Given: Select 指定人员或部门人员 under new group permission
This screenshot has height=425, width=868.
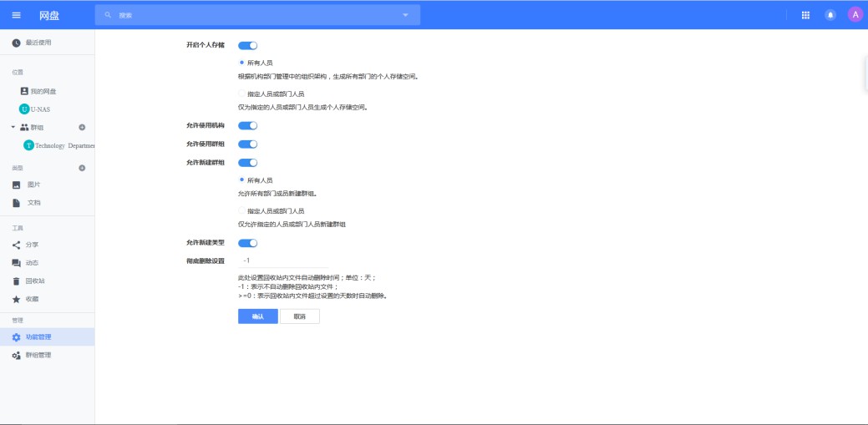Looking at the screenshot, I should 241,211.
